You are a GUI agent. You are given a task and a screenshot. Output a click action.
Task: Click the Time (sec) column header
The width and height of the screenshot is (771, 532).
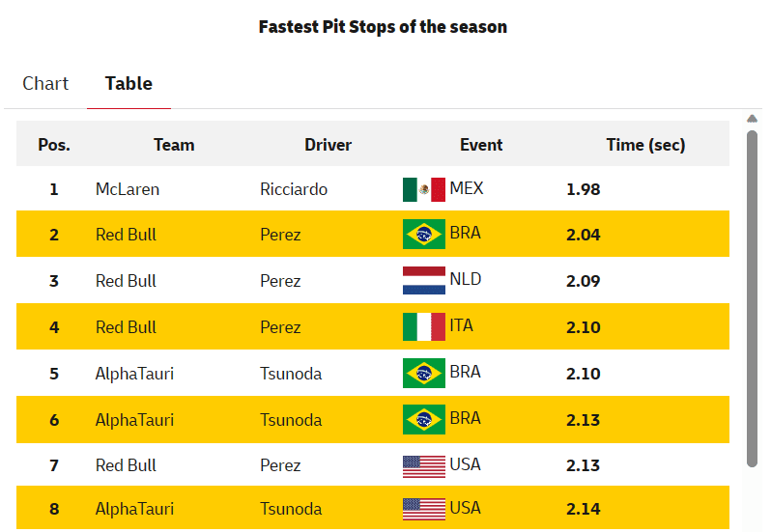click(x=645, y=145)
